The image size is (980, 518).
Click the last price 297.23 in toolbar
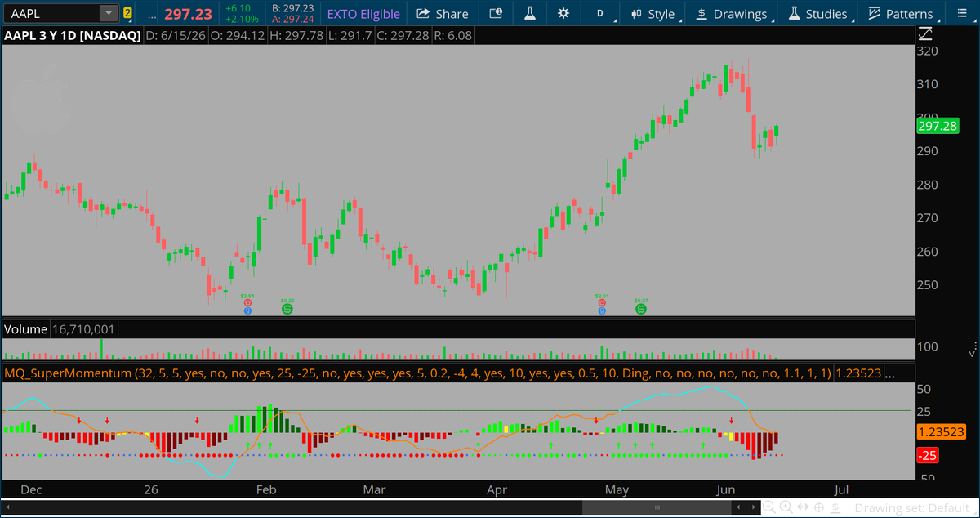(x=187, y=14)
